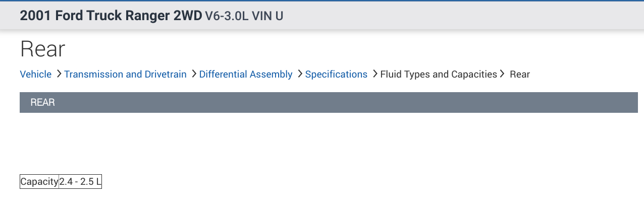Select Fluid Types and Capacities breadcrumb
This screenshot has width=644, height=211.
click(439, 75)
